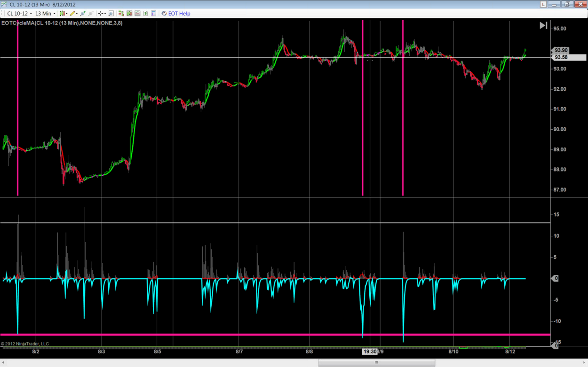Expand the crosshair cursor dropdown arrow
Screen dimensions: 588x367
coord(105,14)
